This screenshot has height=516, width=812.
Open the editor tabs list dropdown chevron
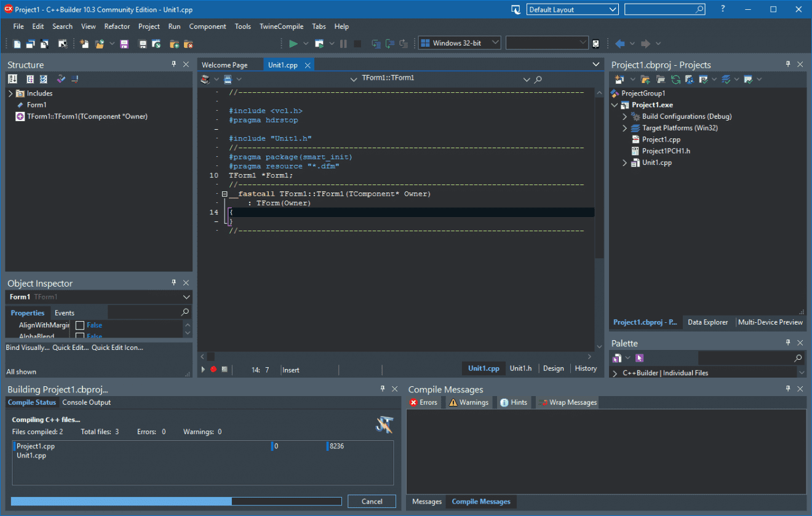[595, 64]
